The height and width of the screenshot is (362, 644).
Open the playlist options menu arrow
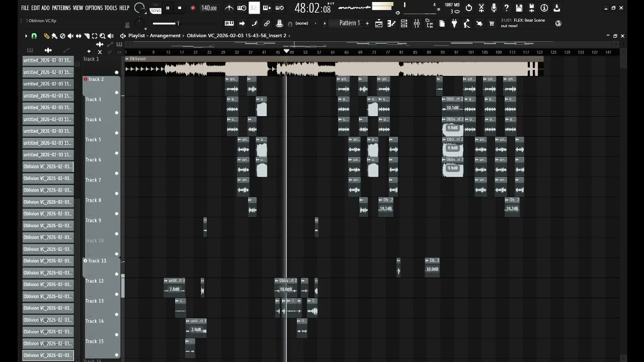(x=26, y=36)
